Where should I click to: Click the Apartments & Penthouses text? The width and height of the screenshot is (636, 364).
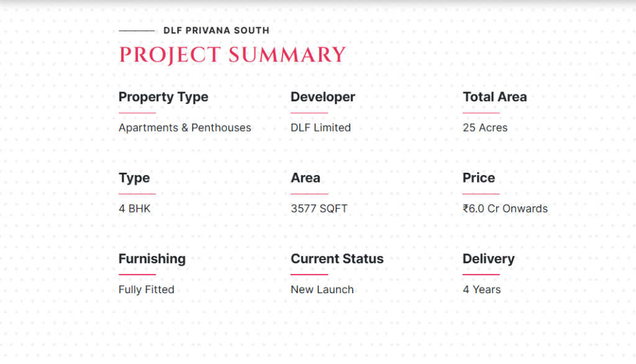(x=185, y=128)
